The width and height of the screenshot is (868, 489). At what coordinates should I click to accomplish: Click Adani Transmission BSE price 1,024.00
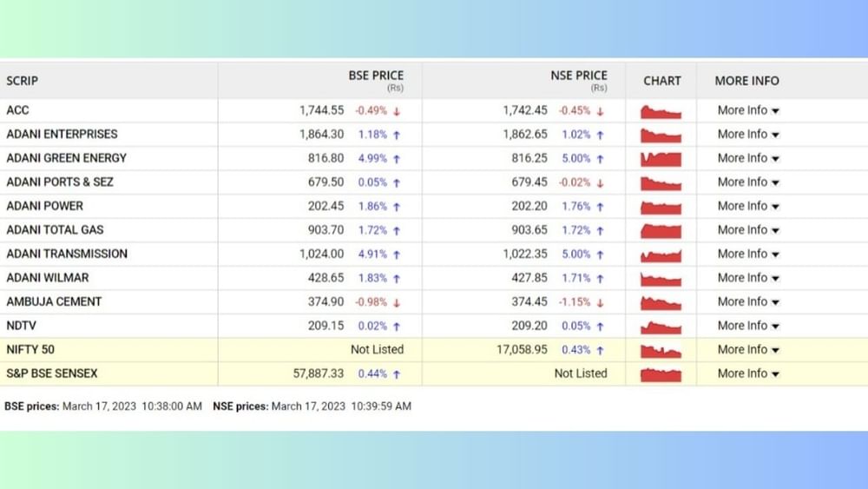coord(322,254)
